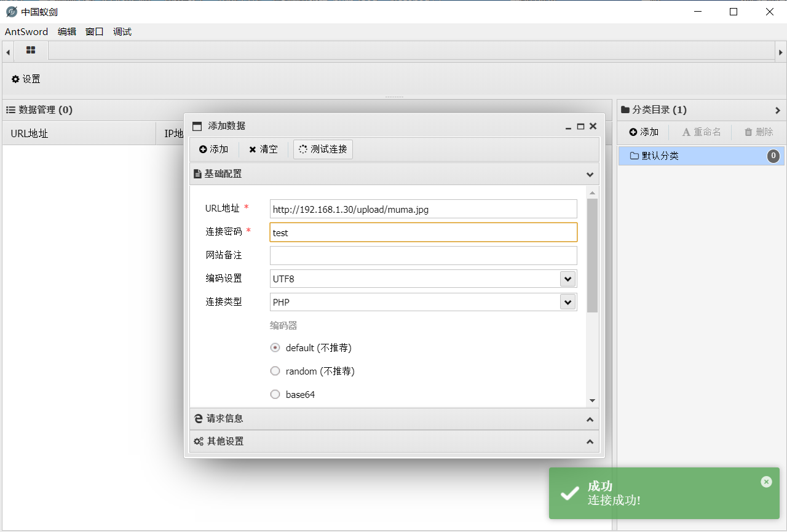787x532 pixels.
Task: Click the 0 count badge on 默认分类
Action: tap(773, 156)
